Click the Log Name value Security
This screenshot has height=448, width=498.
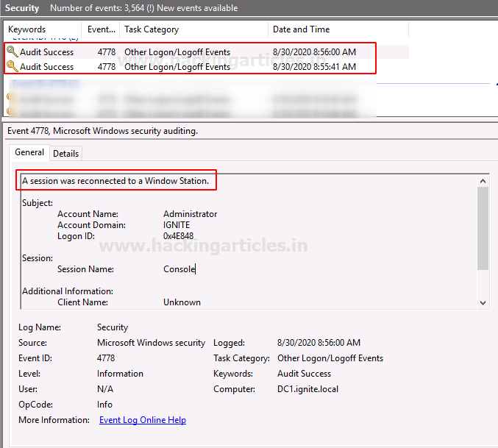[113, 327]
